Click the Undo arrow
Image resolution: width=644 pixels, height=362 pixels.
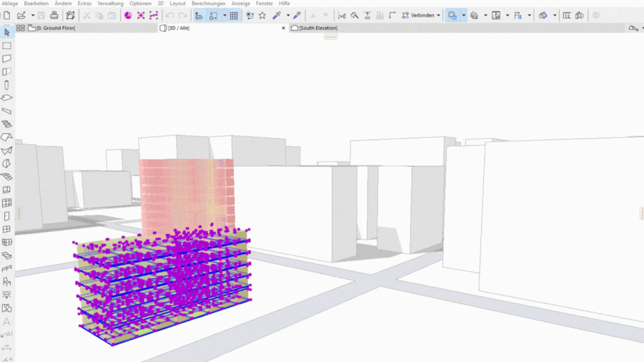pyautogui.click(x=170, y=15)
